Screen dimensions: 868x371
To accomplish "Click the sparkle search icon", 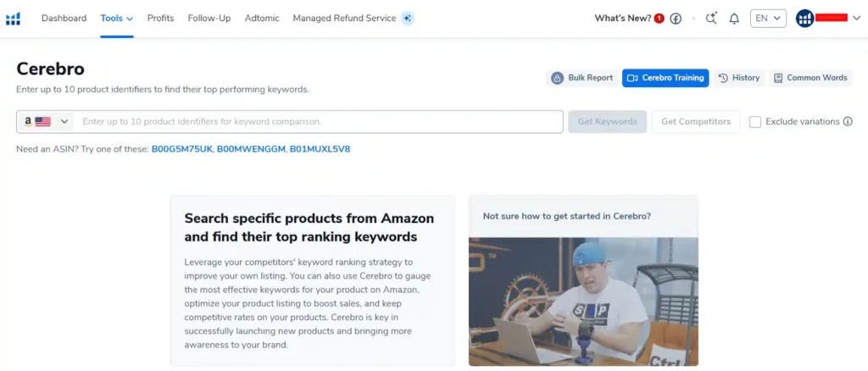I will click(711, 19).
